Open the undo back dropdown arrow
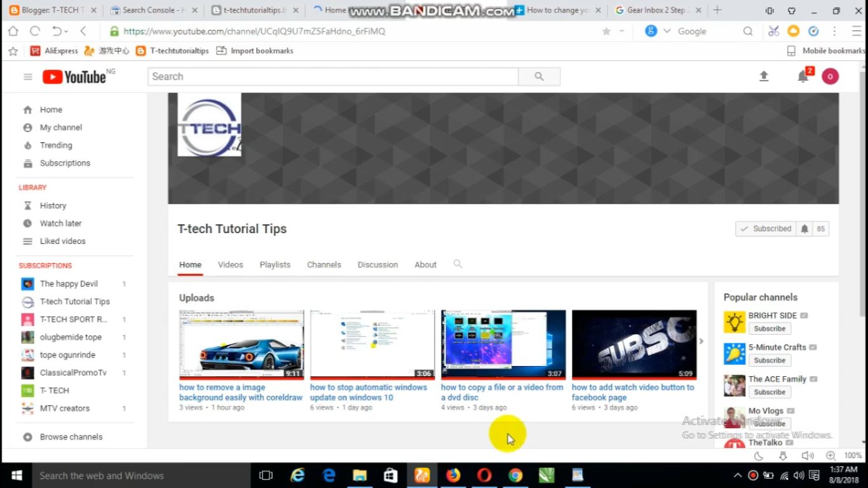Image resolution: width=868 pixels, height=488 pixels. coord(66,31)
